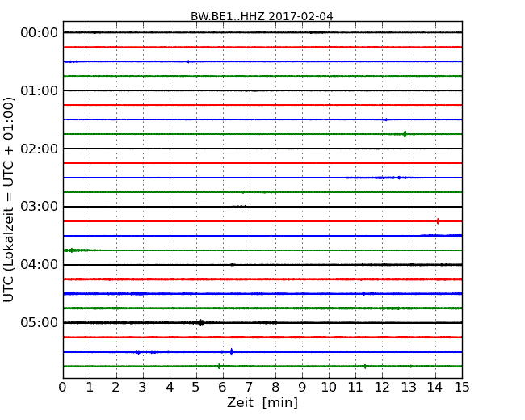Click the x-axis tick label 9
Viewport: 525px width, 420px height.
pos(302,388)
